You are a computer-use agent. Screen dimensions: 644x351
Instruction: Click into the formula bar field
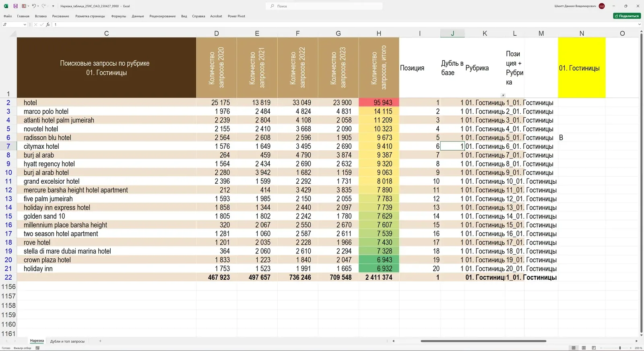344,25
